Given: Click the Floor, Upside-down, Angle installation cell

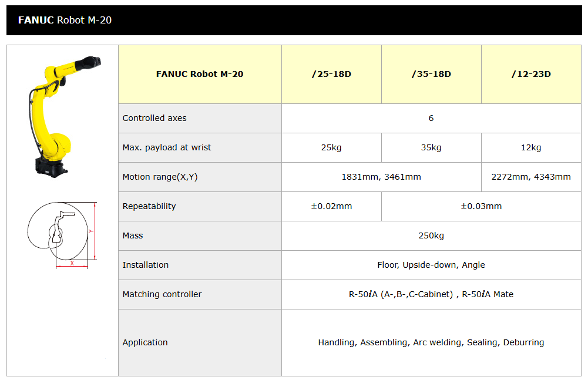Looking at the screenshot, I should (x=431, y=265).
